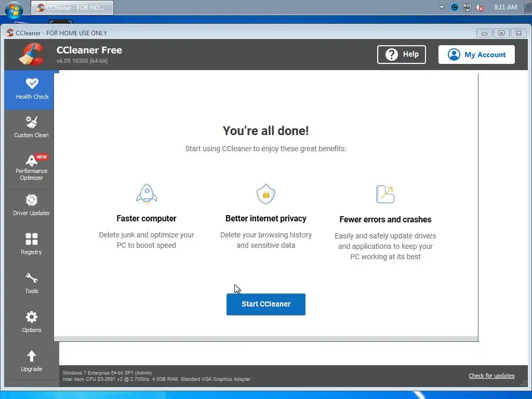Click the 'Better internet privacy' heading
532x399 pixels.
pos(265,219)
